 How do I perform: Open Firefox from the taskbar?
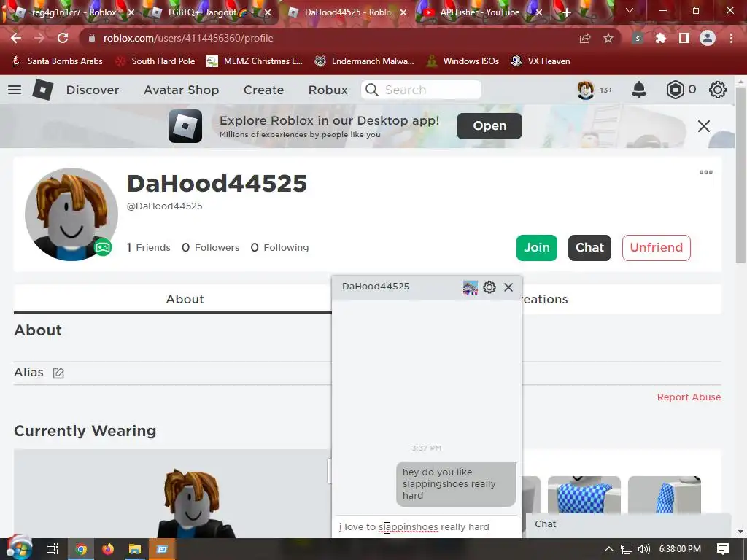point(108,549)
